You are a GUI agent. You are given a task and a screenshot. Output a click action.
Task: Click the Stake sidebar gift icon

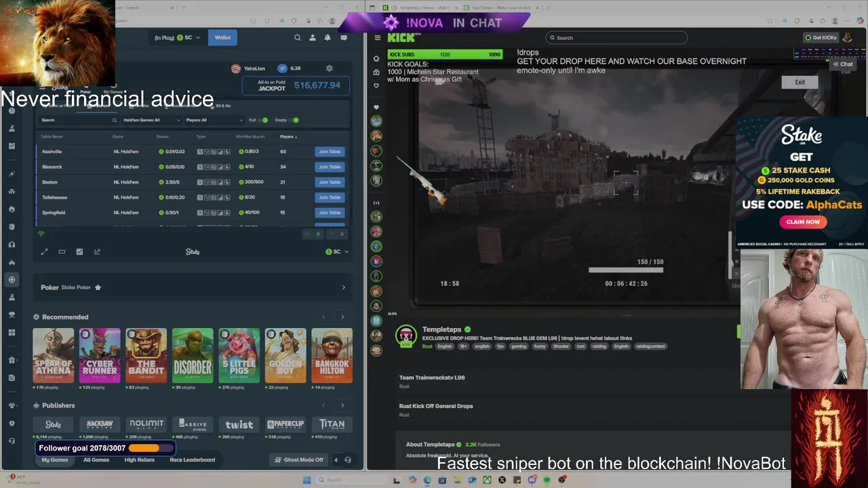coord(12,360)
